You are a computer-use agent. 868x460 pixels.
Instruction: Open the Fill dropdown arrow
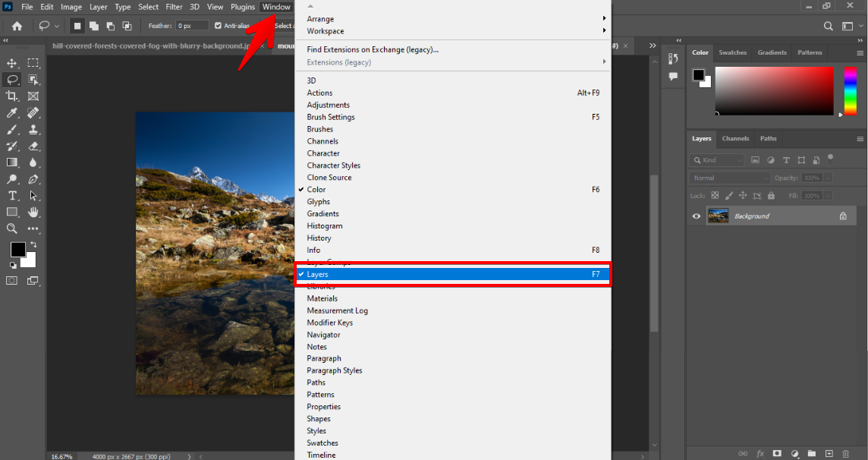coord(828,196)
